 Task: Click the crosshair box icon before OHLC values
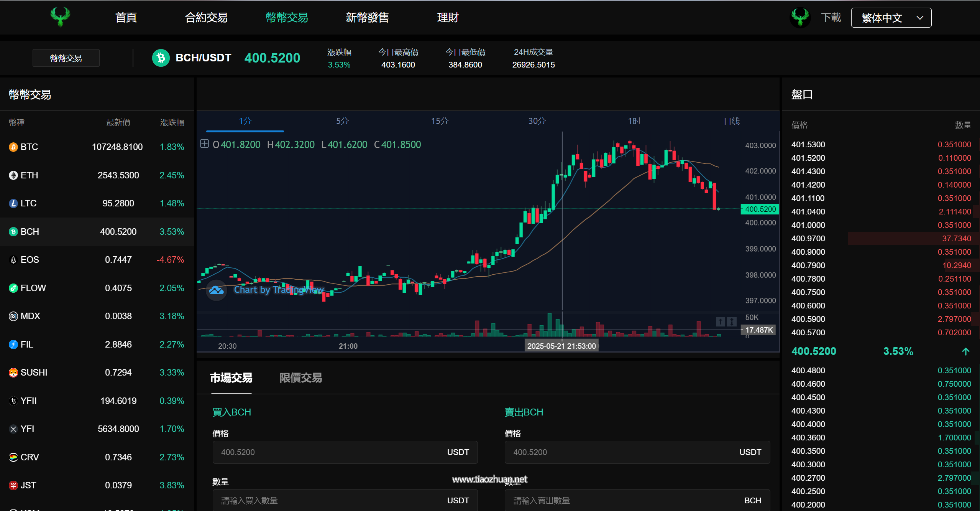tap(204, 144)
